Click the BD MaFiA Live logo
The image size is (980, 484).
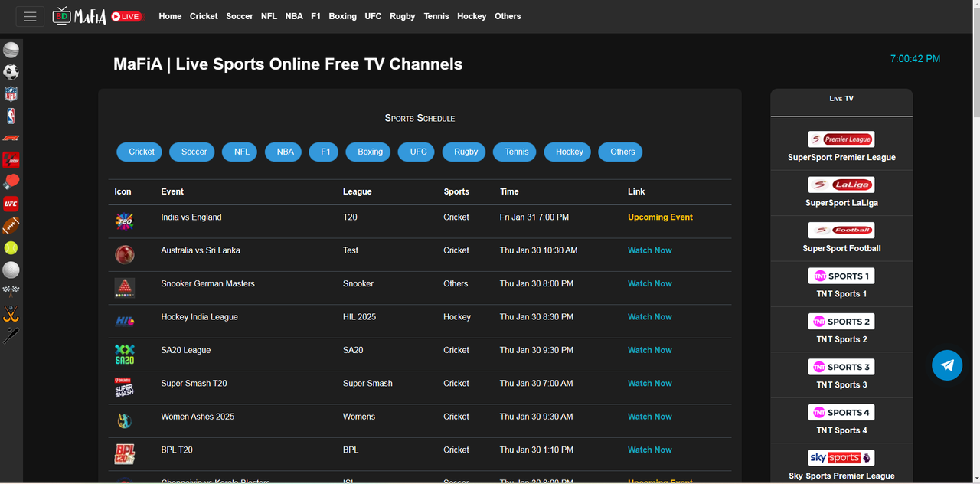pos(97,16)
